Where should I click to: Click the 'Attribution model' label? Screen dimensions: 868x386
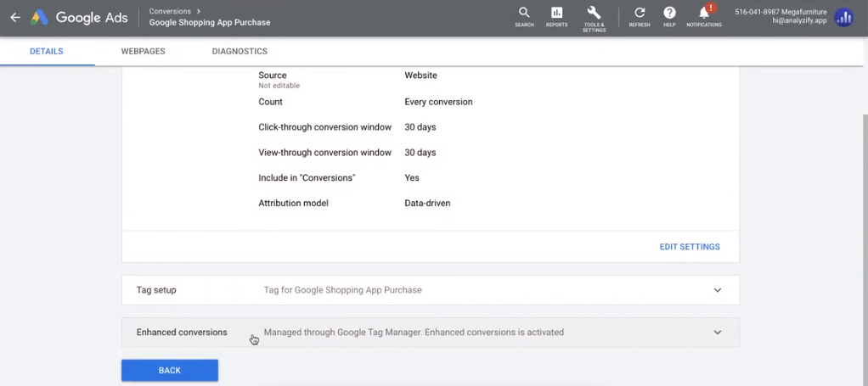(x=293, y=203)
